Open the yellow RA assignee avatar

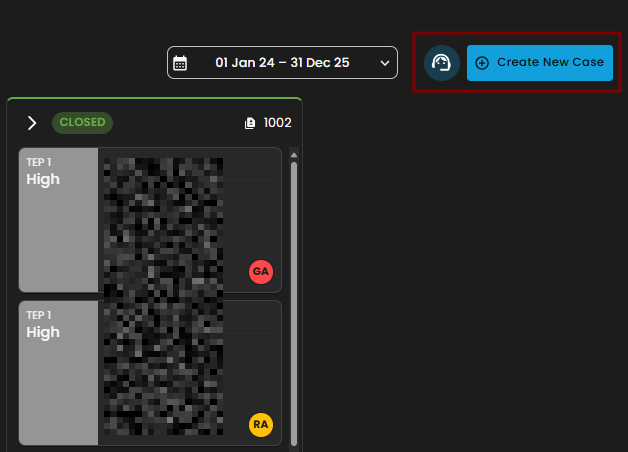pos(261,424)
